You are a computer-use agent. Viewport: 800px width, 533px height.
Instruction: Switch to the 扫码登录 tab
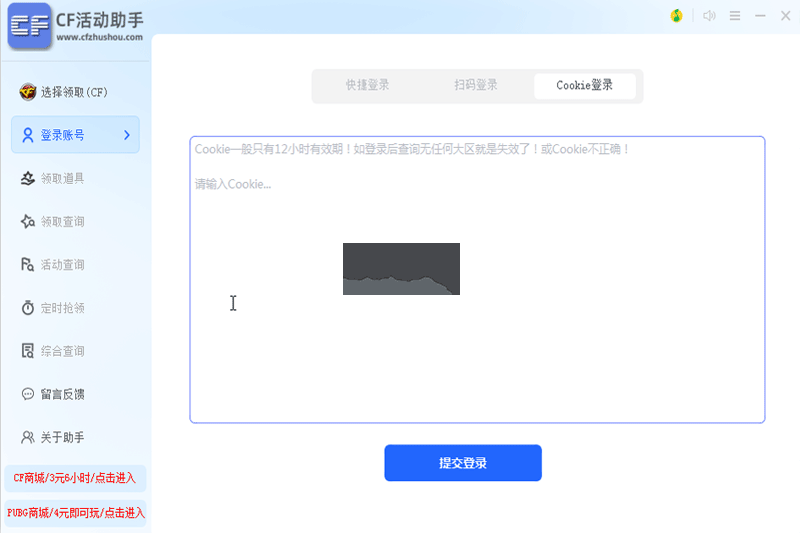[476, 85]
